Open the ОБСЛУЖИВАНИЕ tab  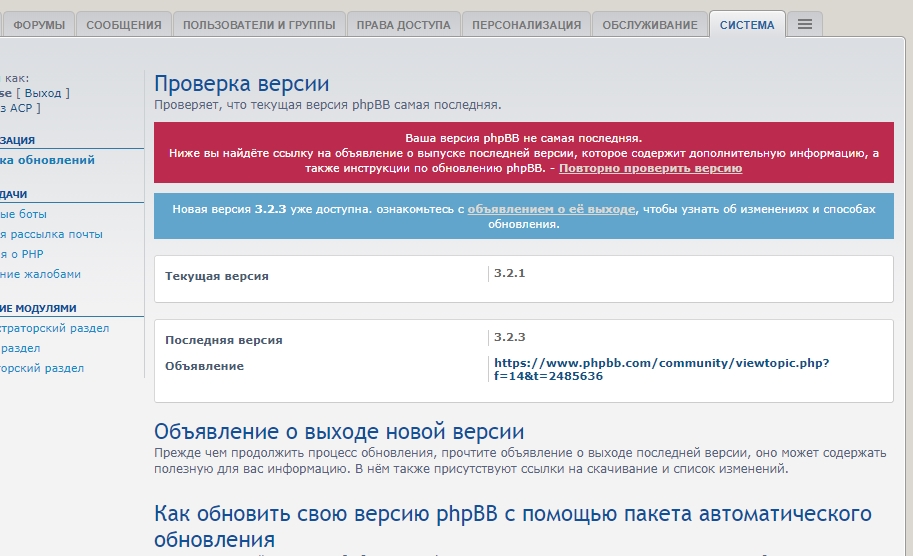[x=650, y=25]
